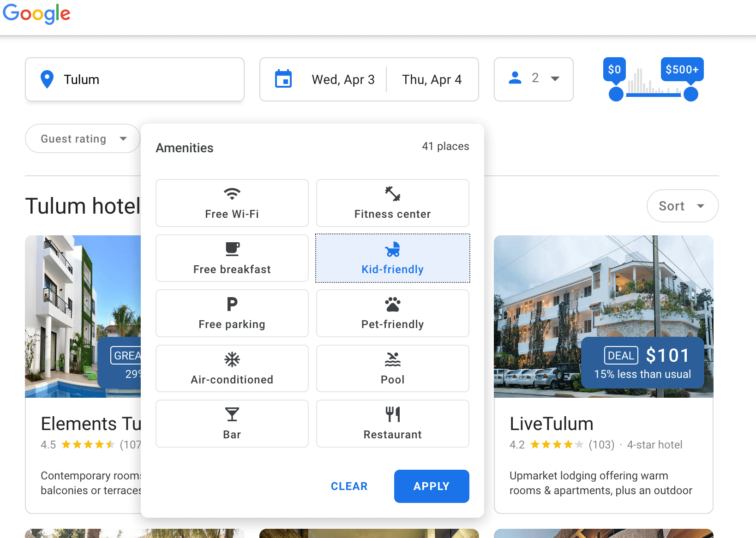Select the Wed, Apr 3 check-in date

tap(343, 79)
